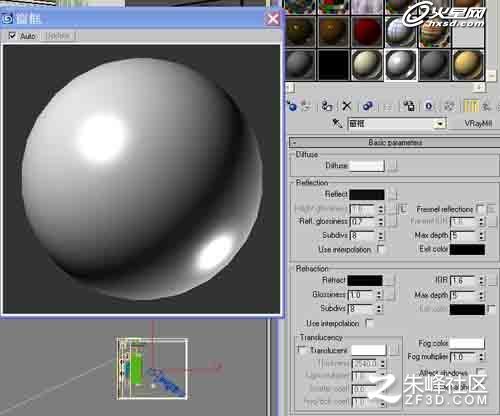This screenshot has height=416, width=500.
Task: Click the Get Material icon
Action: coord(292,106)
